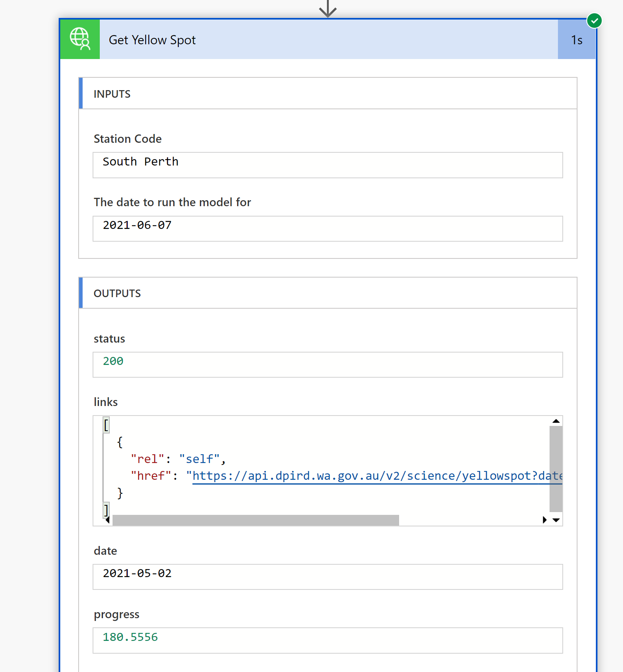Click the Station Code label
The height and width of the screenshot is (672, 623).
tap(128, 138)
